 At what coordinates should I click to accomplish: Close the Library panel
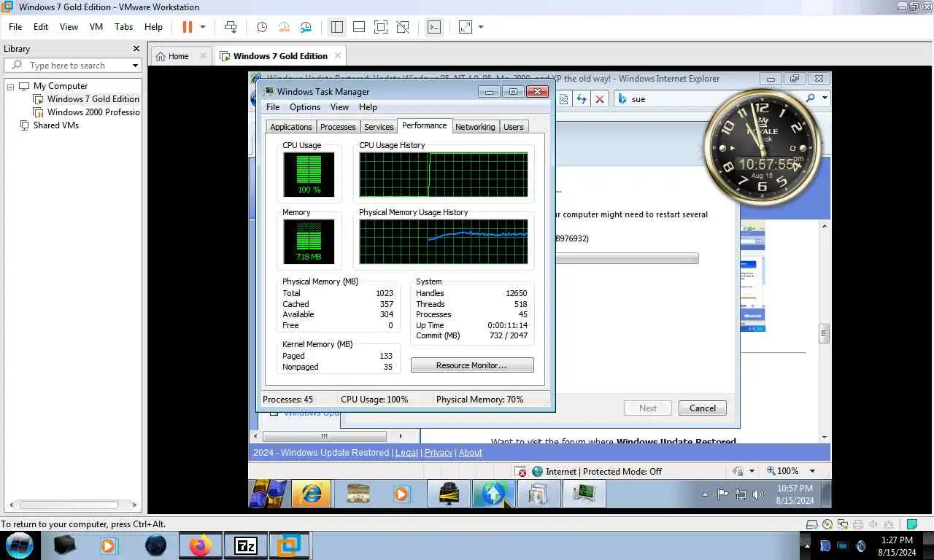136,49
